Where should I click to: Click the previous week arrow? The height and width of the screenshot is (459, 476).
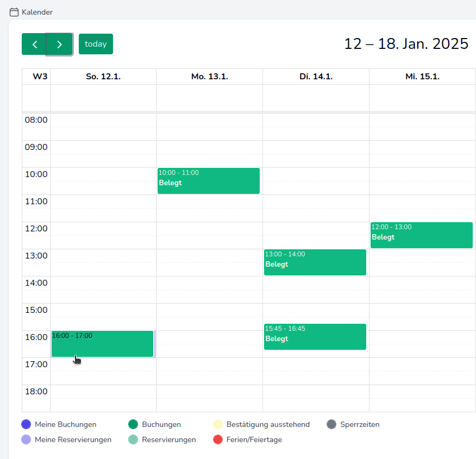[x=35, y=44]
